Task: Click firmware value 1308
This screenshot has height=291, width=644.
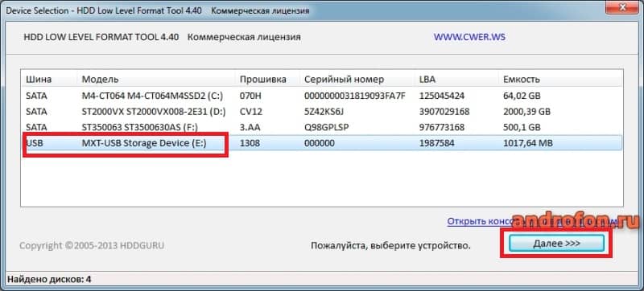Action: 250,143
